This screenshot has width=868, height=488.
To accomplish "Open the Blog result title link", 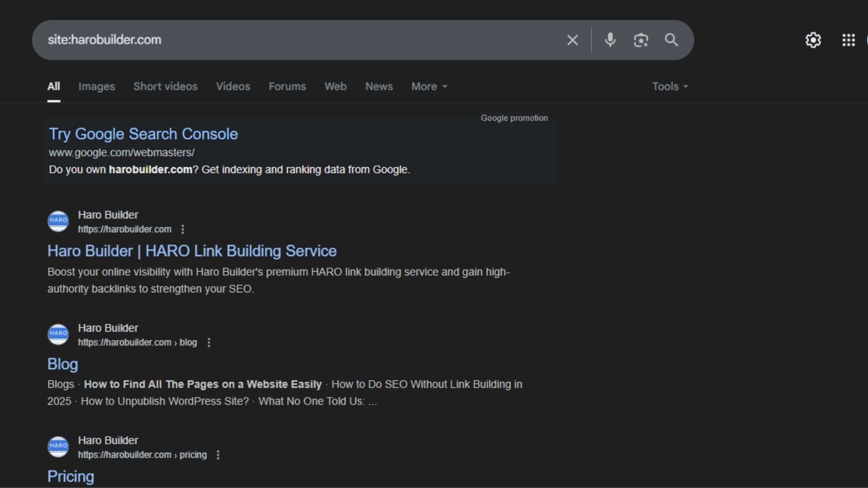I will point(63,364).
